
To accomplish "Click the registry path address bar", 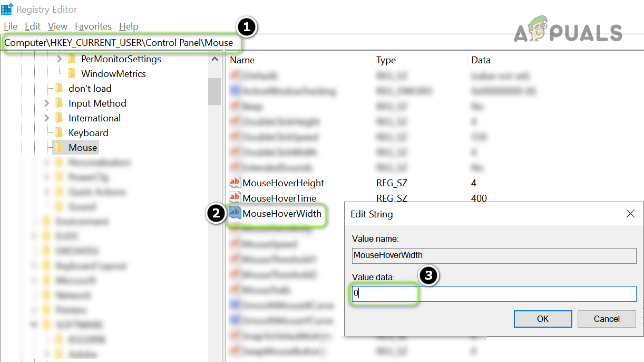I will coord(322,43).
